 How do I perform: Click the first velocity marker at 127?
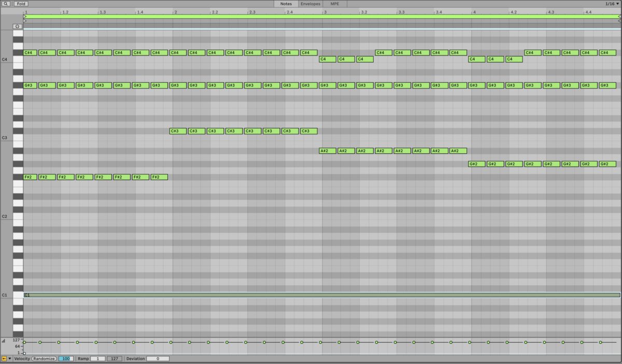pyautogui.click(x=24, y=342)
